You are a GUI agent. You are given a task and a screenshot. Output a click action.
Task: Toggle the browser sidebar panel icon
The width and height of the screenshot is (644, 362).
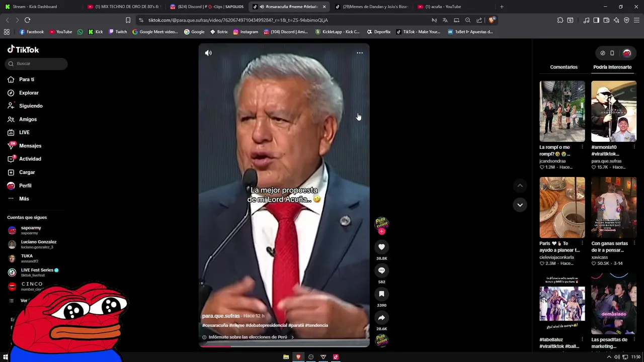[x=596, y=20]
